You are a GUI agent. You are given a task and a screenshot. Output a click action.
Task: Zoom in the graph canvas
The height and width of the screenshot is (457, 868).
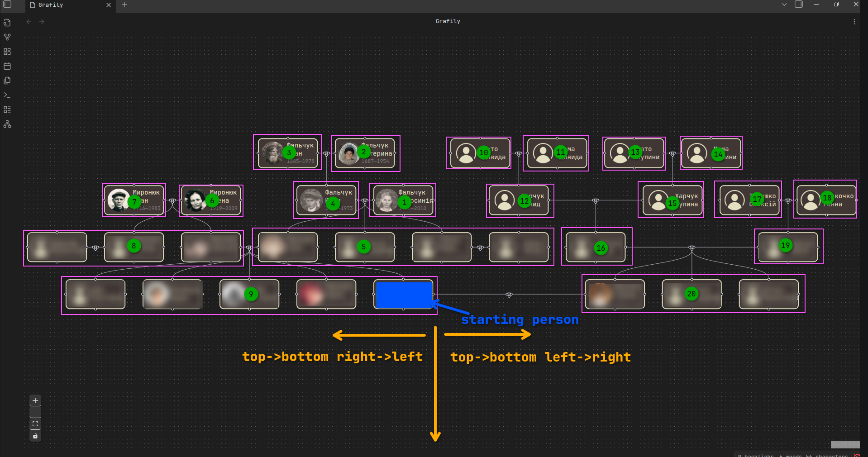click(x=35, y=400)
